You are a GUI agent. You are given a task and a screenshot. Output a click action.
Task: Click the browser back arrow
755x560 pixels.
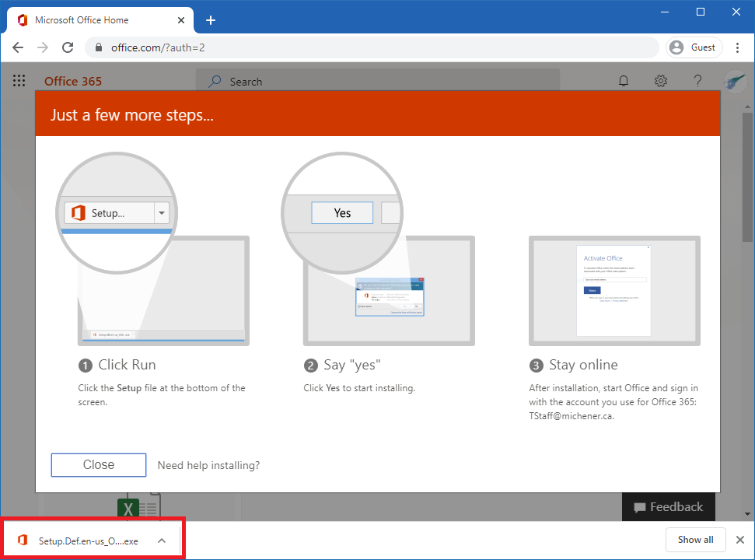coord(18,47)
